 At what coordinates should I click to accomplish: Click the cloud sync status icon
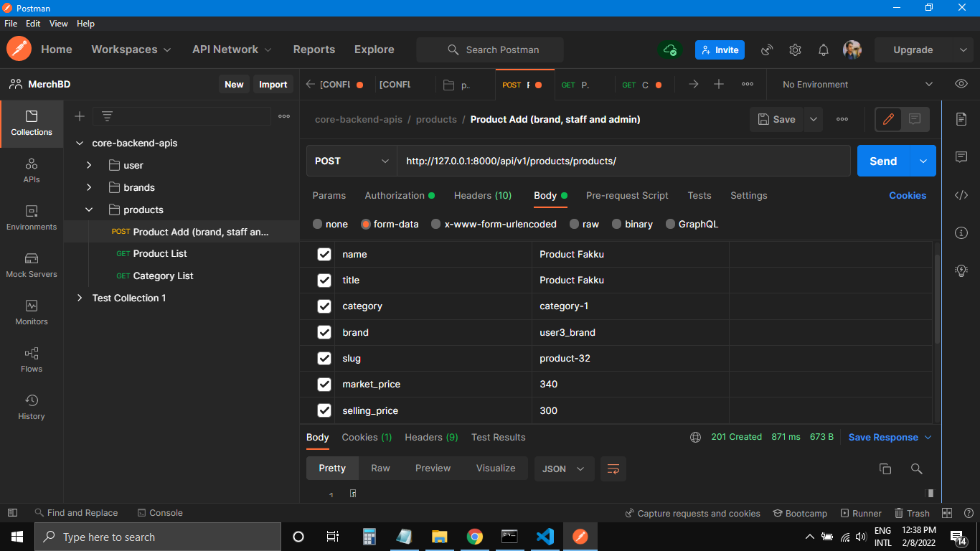tap(670, 50)
